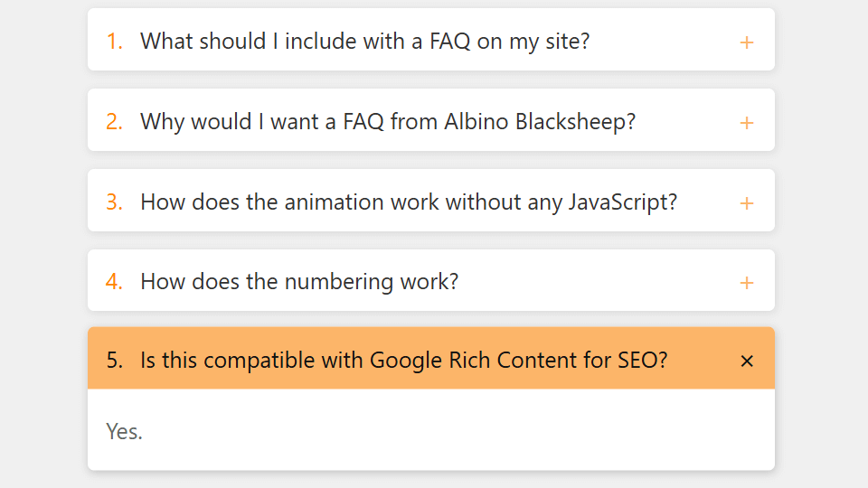
Task: Click the orange number 3 label
Action: (114, 202)
